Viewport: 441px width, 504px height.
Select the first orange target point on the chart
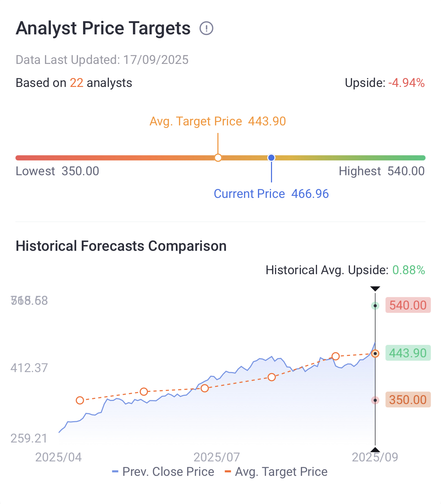[80, 400]
